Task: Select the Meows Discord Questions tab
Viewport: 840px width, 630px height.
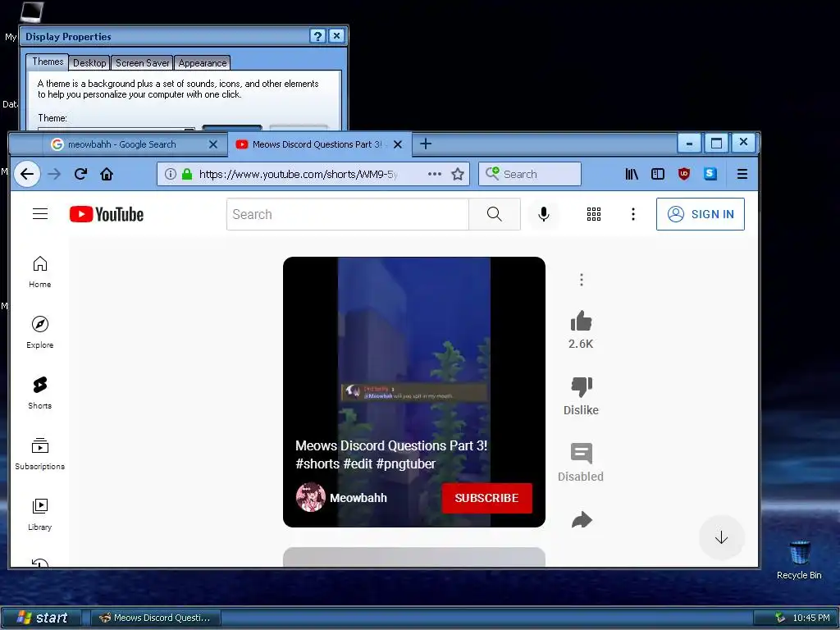Action: click(x=317, y=144)
